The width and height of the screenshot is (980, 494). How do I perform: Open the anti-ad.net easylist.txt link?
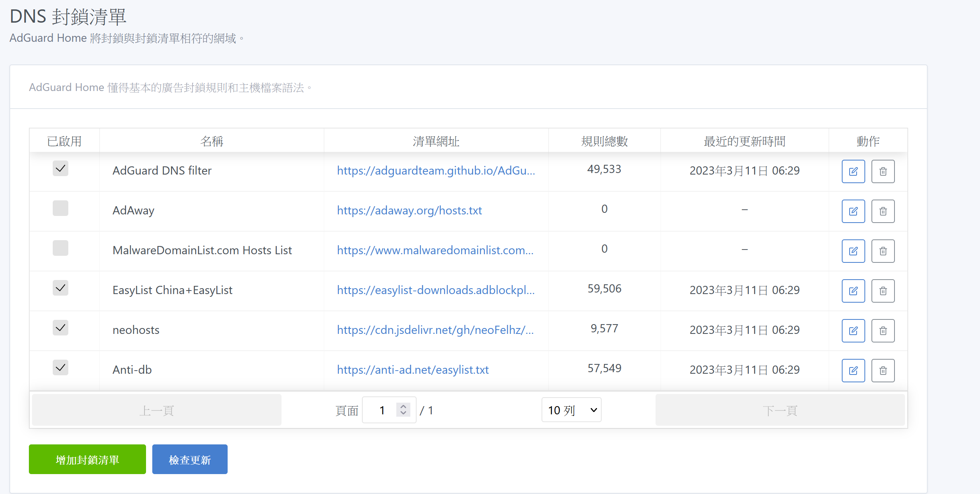coord(413,370)
